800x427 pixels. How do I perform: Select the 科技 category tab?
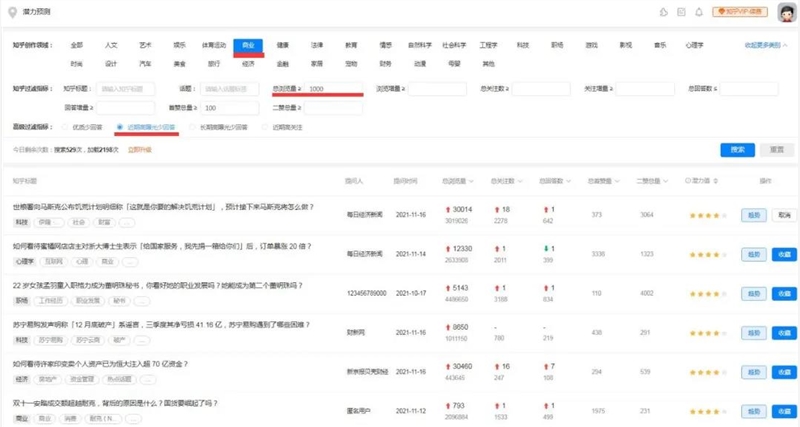[522, 45]
